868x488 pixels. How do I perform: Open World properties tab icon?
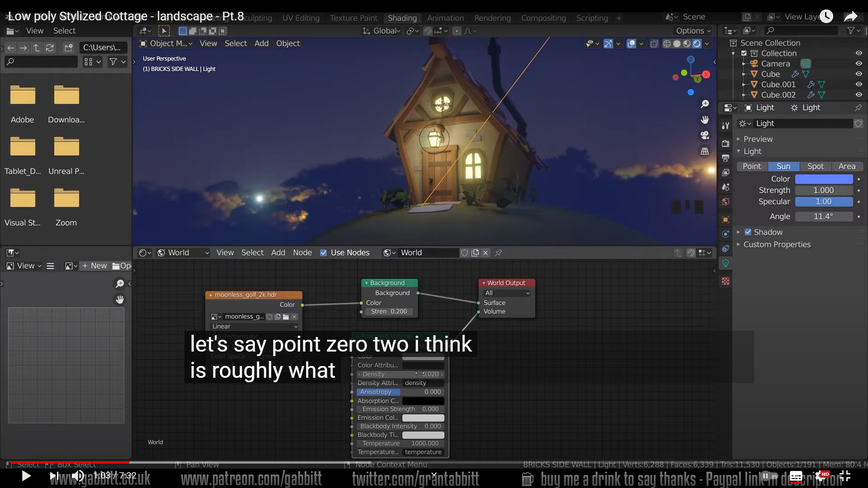[x=726, y=202]
